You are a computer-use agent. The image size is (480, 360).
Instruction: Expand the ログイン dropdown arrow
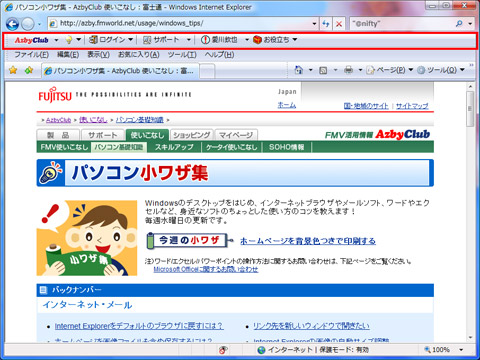coord(130,40)
